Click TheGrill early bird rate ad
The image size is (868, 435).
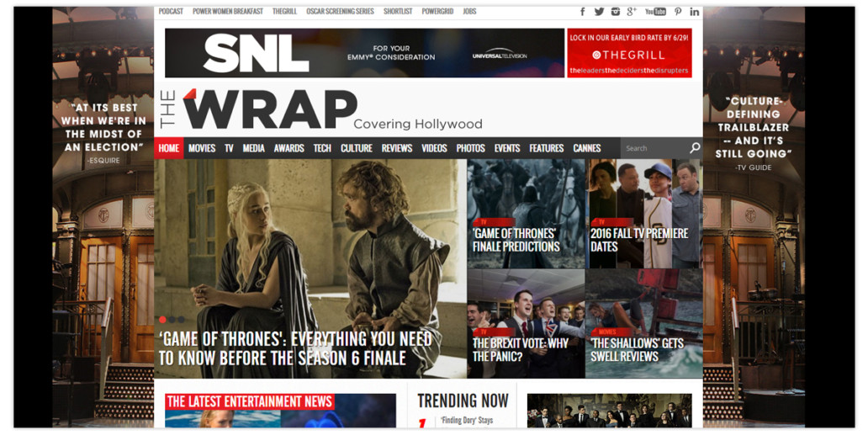(629, 52)
